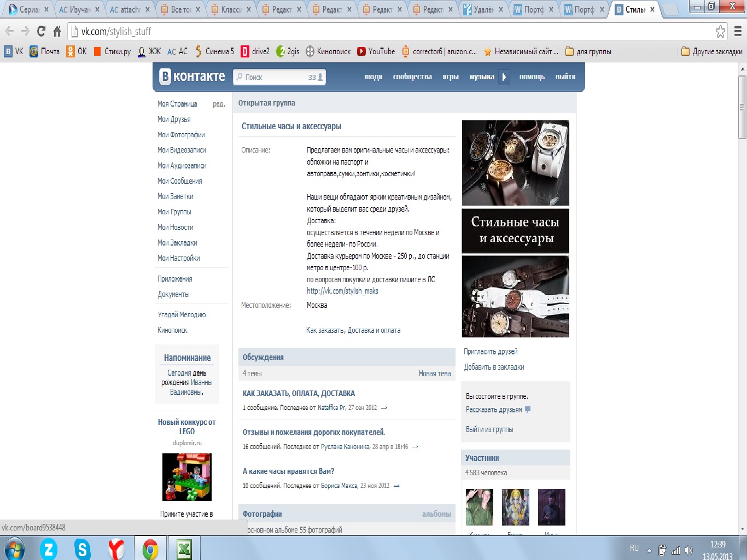This screenshot has width=747, height=560.
Task: Open Мои Настройки in the sidebar
Action: pyautogui.click(x=178, y=258)
